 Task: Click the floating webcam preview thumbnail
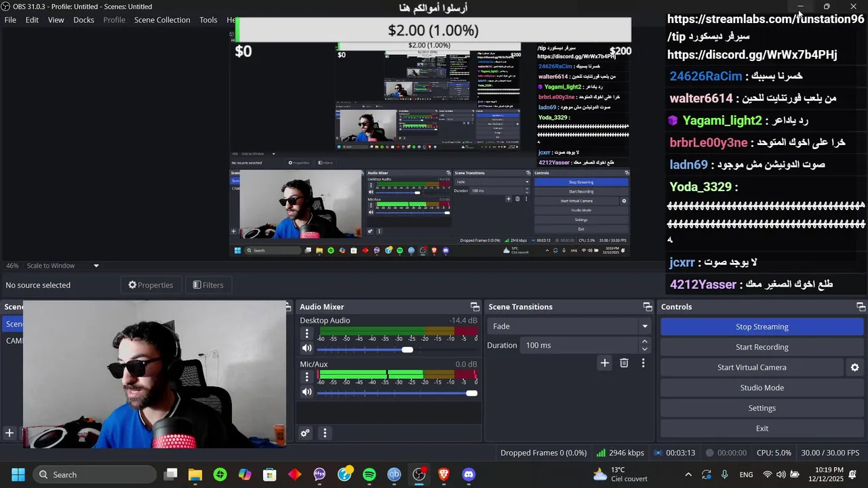tap(155, 375)
